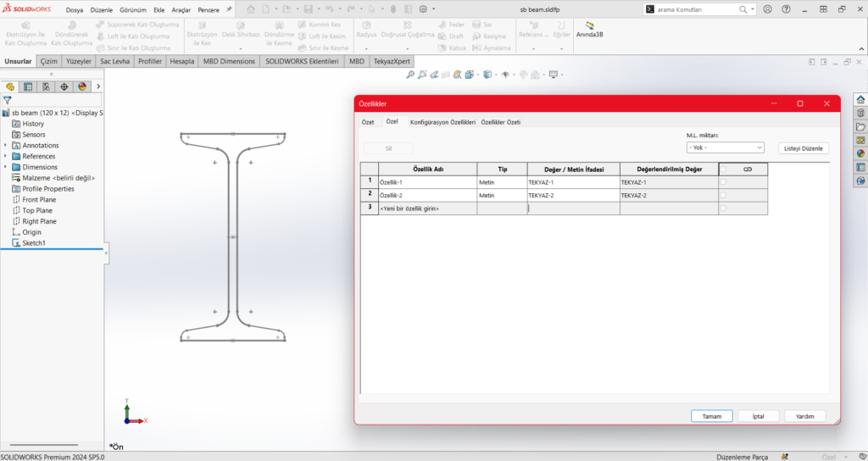Screen dimensions: 868x461
Task: Click the Home icon in the top toolbar
Action: tap(251, 9)
